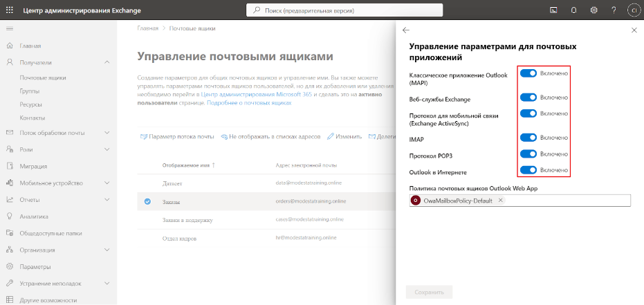Open notifications bell icon
The image size is (644, 305).
pos(573,10)
